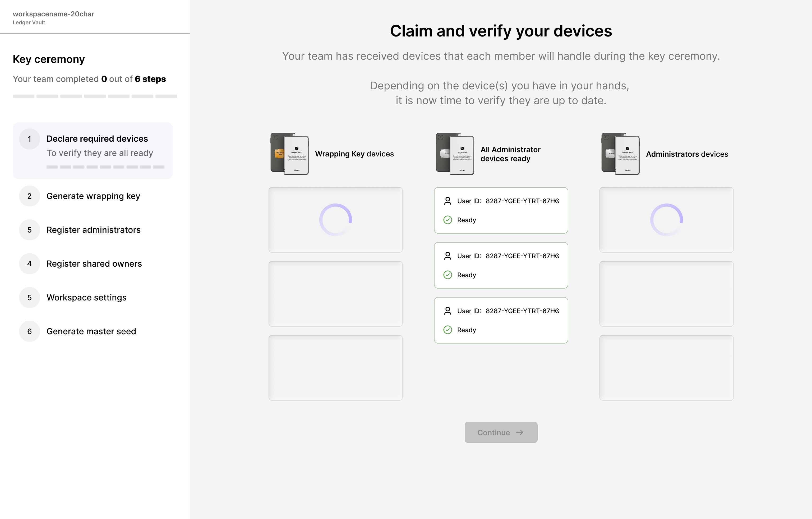Click the loading spinner under Wrapping Key devices
Screen dimensions: 812x519
[x=335, y=220]
